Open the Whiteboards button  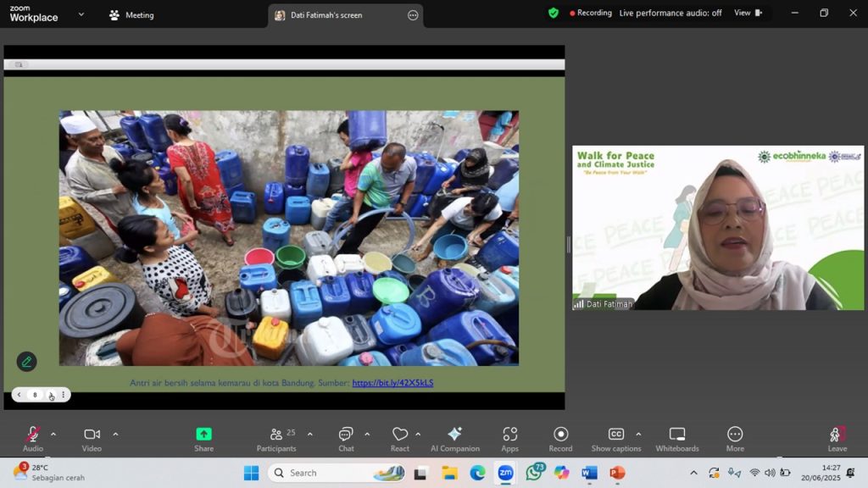click(x=676, y=438)
